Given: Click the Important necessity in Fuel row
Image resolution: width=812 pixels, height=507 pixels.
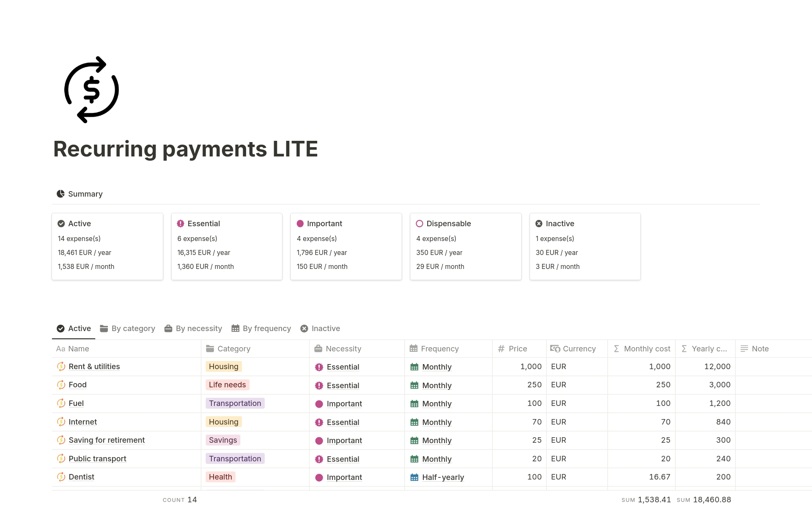Looking at the screenshot, I should click(344, 404).
